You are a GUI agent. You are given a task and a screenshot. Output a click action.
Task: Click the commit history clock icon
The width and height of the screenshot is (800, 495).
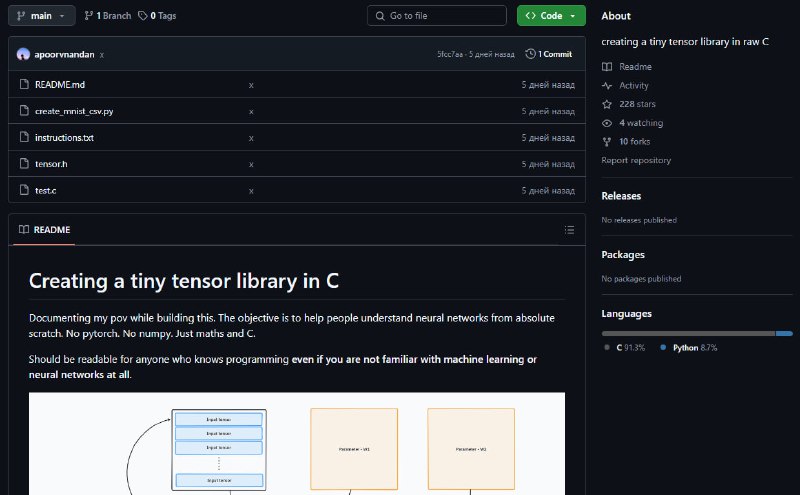531,54
